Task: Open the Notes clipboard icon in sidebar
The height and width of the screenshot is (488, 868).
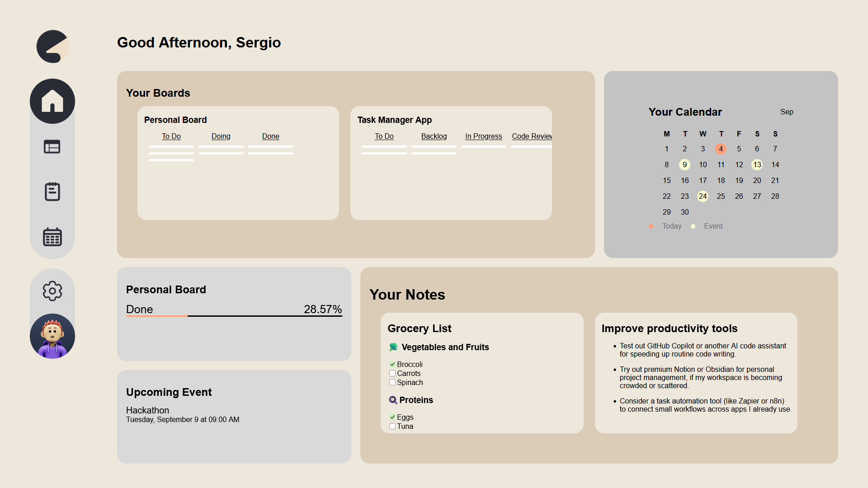Action: coord(52,192)
